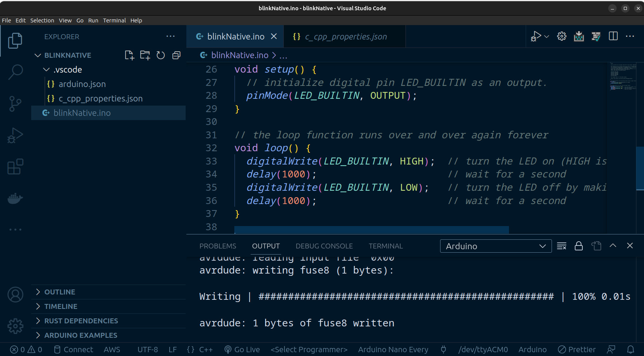644x356 pixels.
Task: Expand the OUTLINE section
Action: point(108,292)
